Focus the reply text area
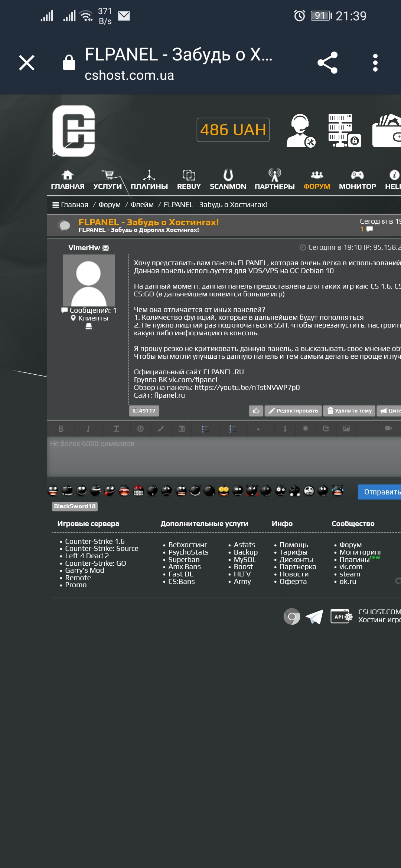This screenshot has height=868, width=401. click(x=224, y=456)
